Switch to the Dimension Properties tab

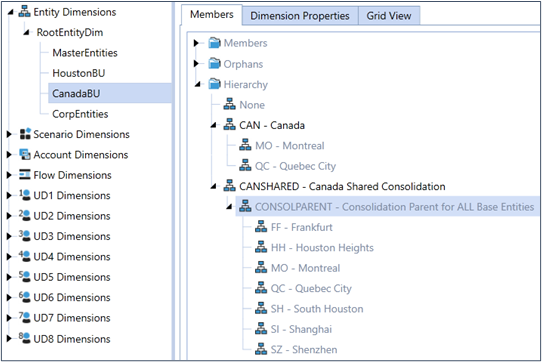pos(300,16)
